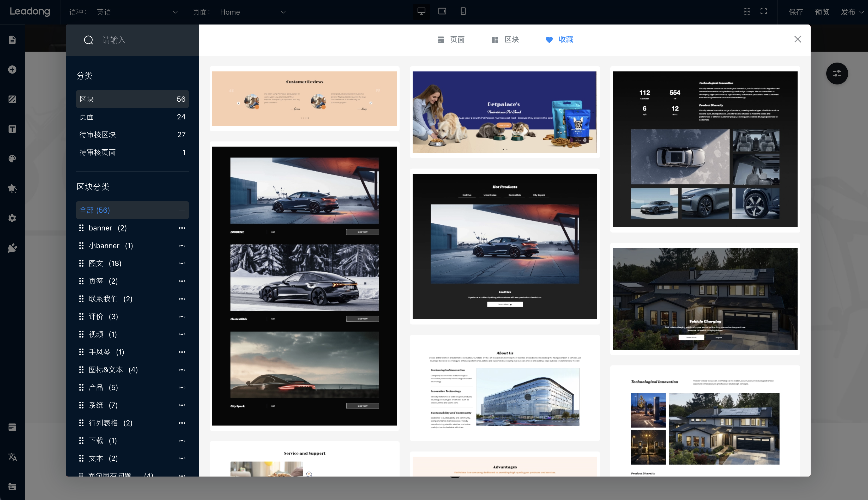The height and width of the screenshot is (500, 868).
Task: Open the round settings sliders button
Action: (x=837, y=74)
